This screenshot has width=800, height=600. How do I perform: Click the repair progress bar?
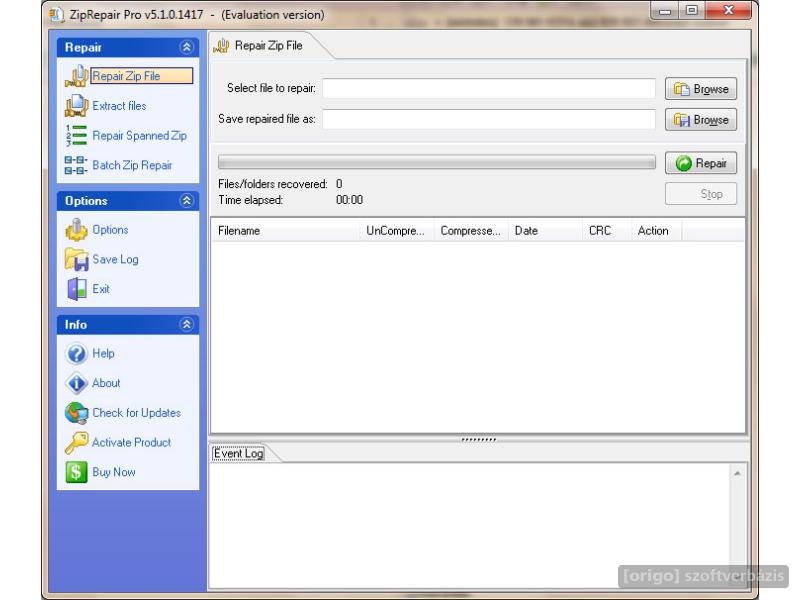pyautogui.click(x=437, y=162)
